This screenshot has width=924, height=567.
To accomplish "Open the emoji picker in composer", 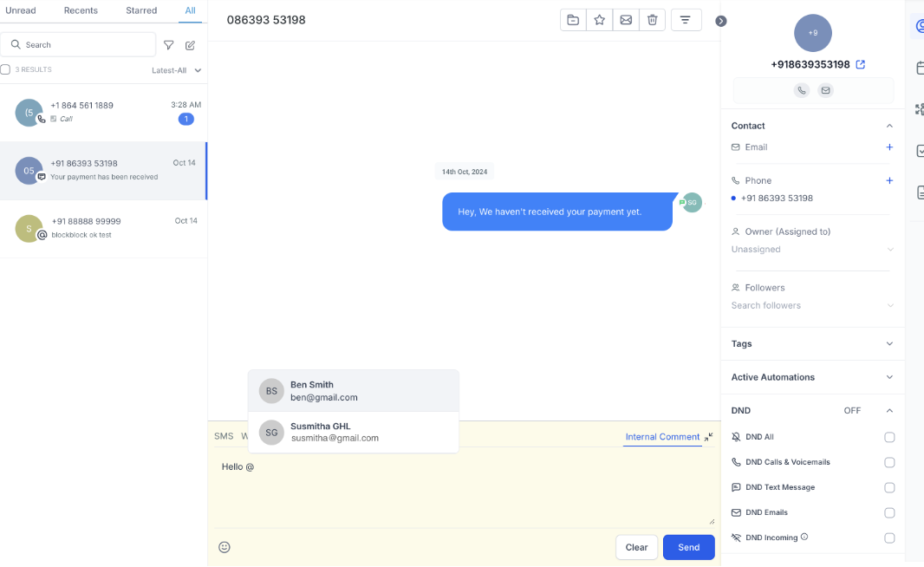I will 224,547.
